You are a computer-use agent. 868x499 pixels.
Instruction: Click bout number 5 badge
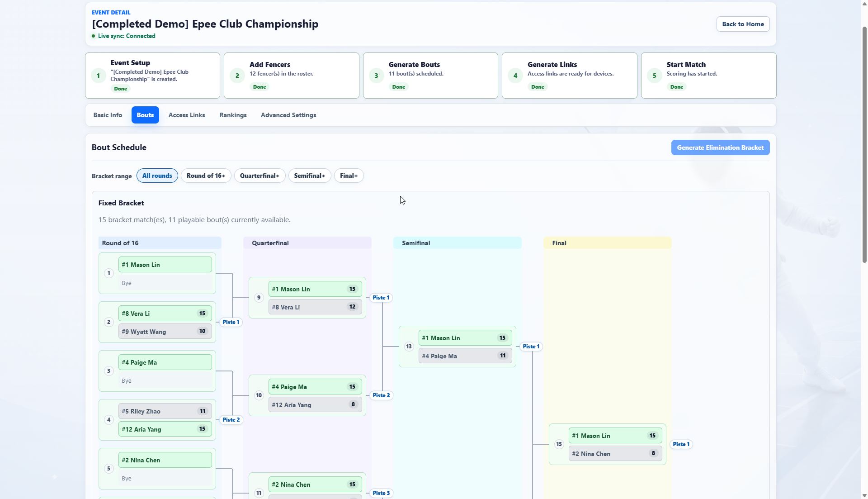[108, 469]
